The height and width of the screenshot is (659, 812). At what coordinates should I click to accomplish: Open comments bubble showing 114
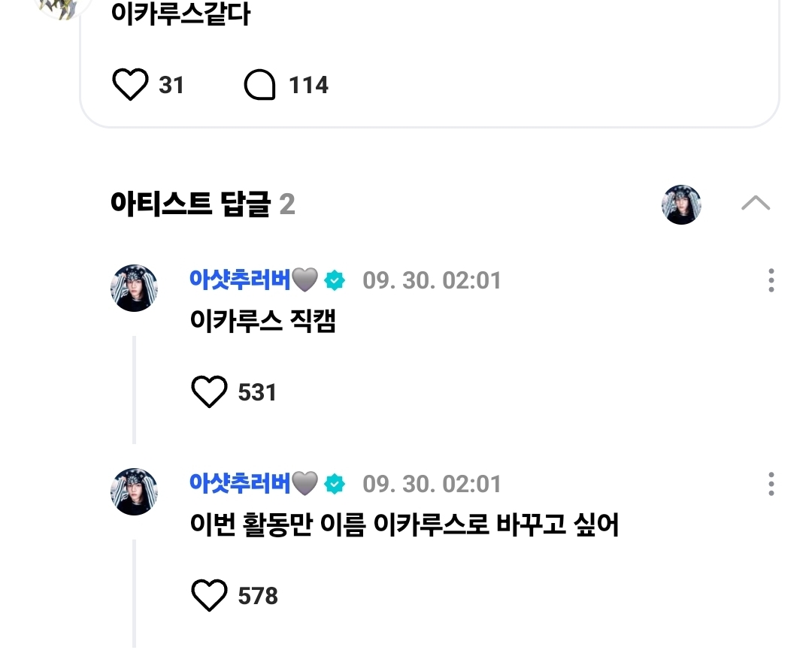click(x=259, y=84)
